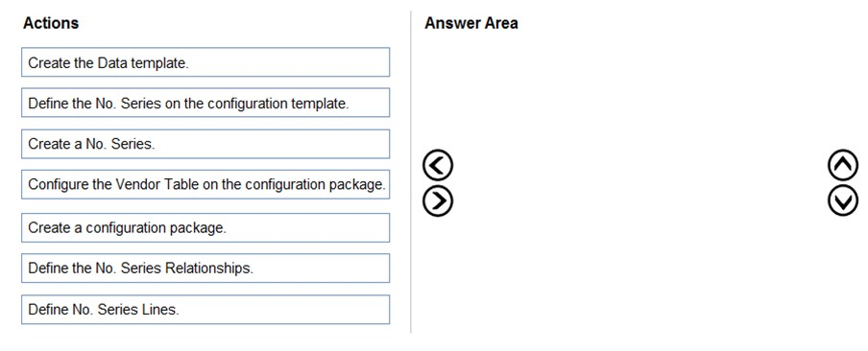868x351 pixels.
Task: Select 'Define the No. Series on the configuration template.'
Action: pyautogui.click(x=205, y=103)
